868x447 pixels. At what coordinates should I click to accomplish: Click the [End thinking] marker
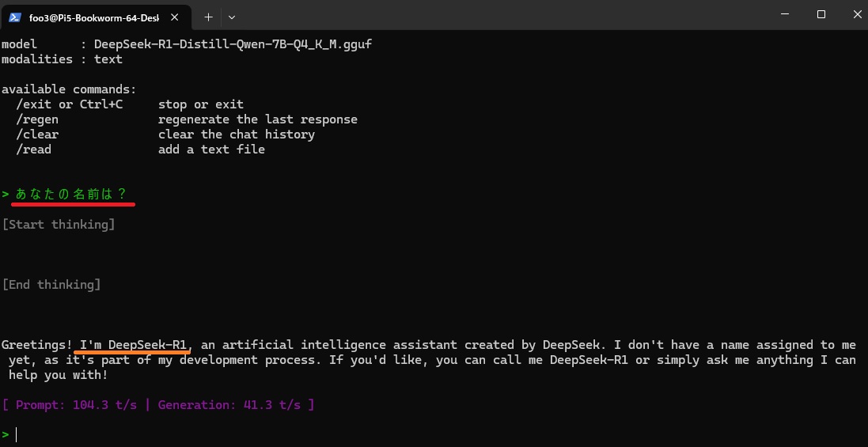(x=51, y=284)
